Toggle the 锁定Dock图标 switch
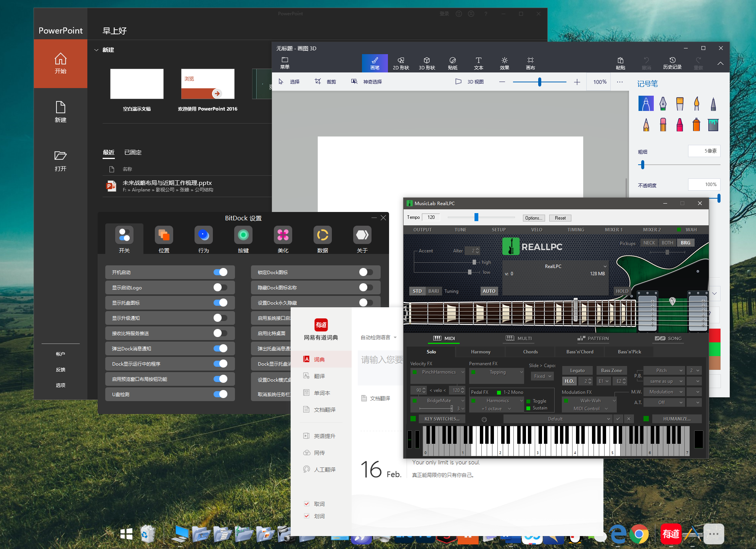 (x=366, y=272)
